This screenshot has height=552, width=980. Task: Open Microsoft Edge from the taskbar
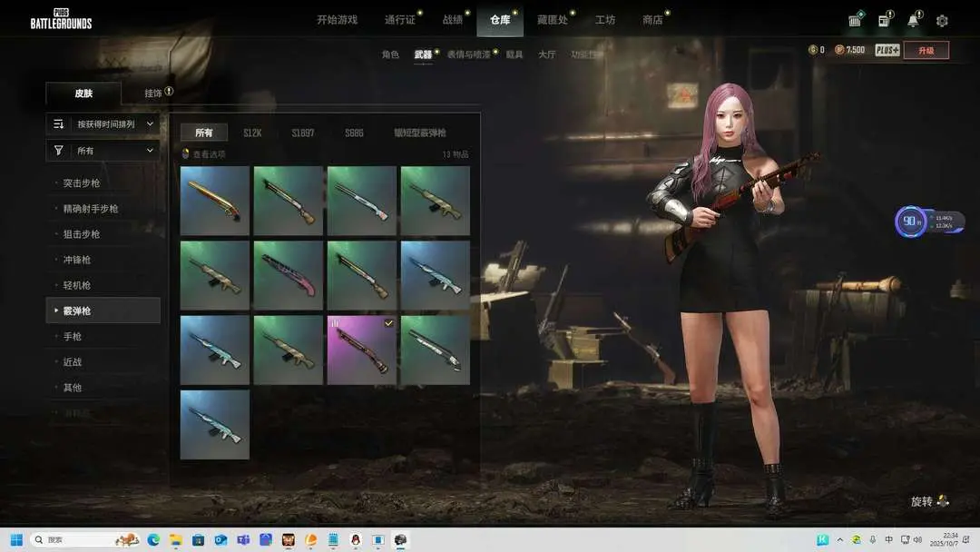coord(153,540)
